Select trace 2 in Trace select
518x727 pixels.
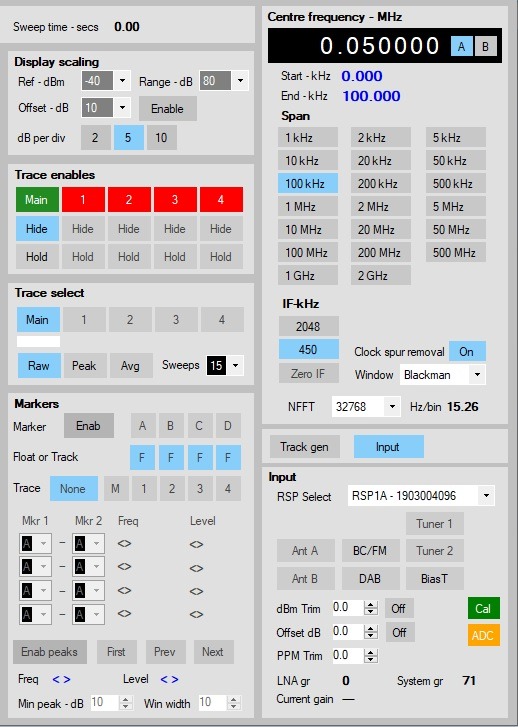[130, 319]
